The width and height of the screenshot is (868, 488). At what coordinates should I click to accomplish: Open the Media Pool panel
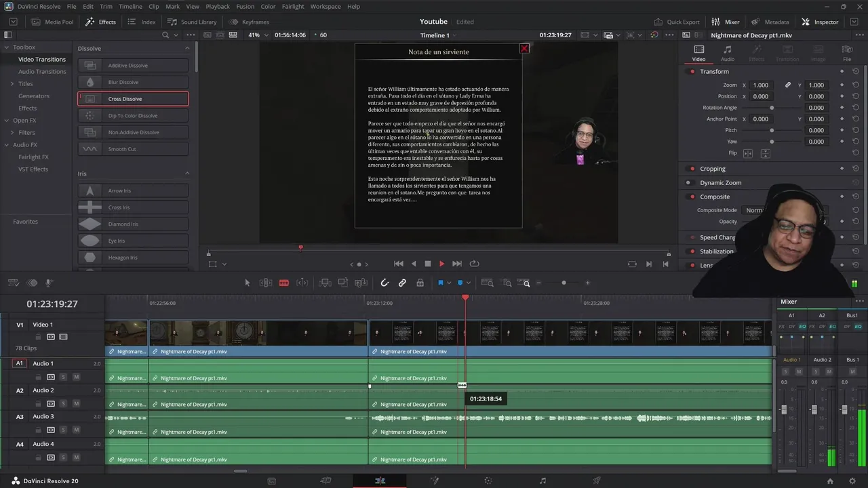(52, 22)
